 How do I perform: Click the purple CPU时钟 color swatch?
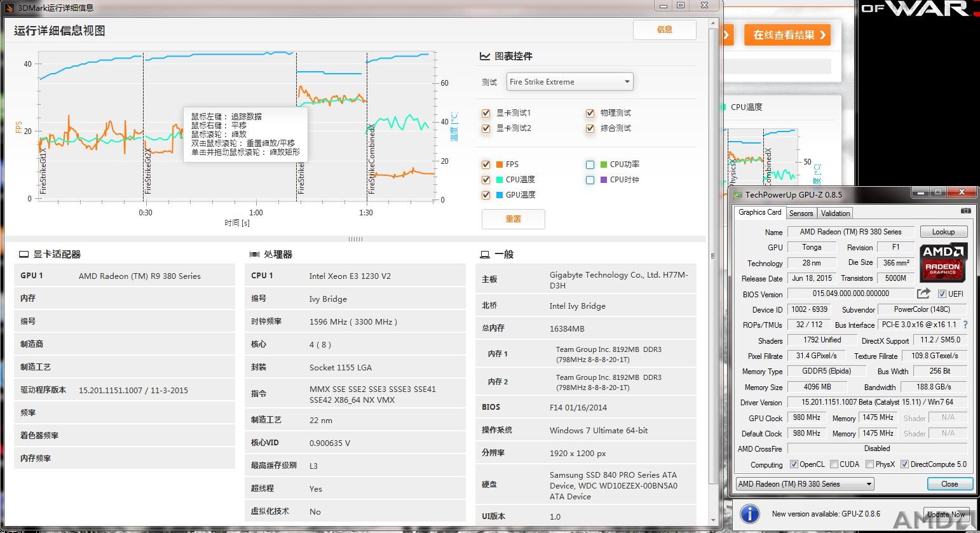coord(604,180)
